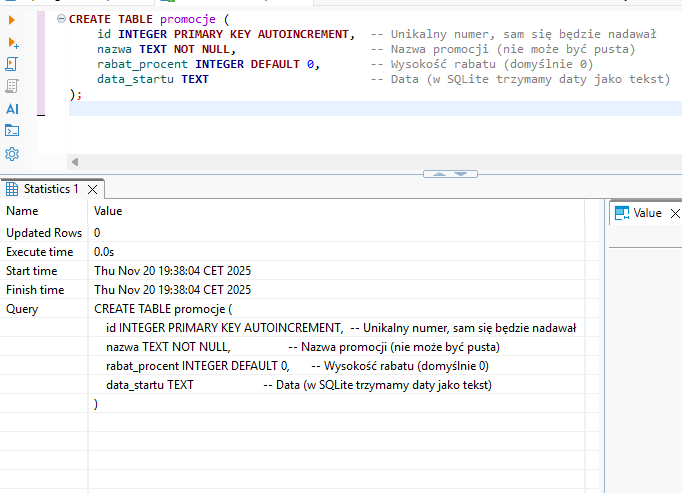Click the Statistics 1 tab grid icon
Screen dimensions: 682x493
[12, 188]
